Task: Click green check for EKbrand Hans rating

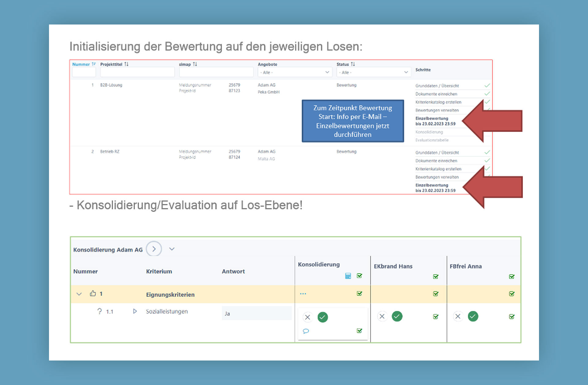Action: (397, 316)
